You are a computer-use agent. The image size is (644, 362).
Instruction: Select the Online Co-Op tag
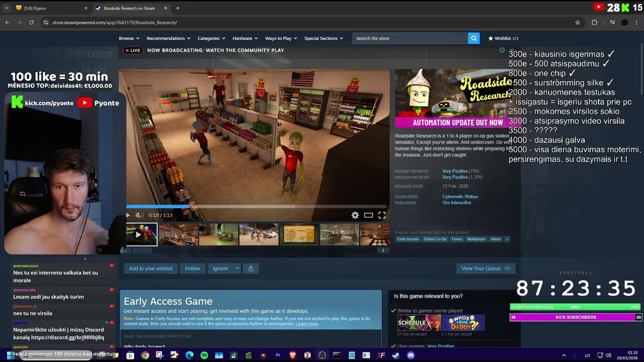click(x=435, y=239)
